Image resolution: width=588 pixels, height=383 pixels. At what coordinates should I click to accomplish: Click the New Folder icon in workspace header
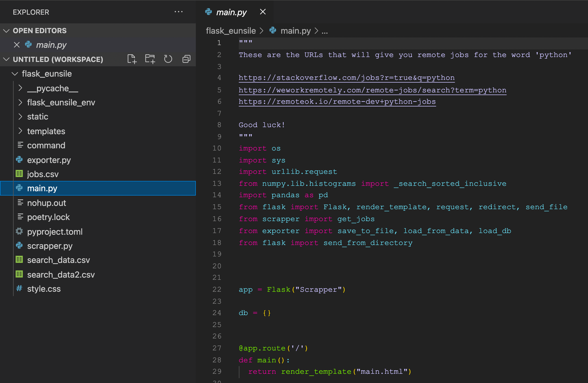(150, 59)
